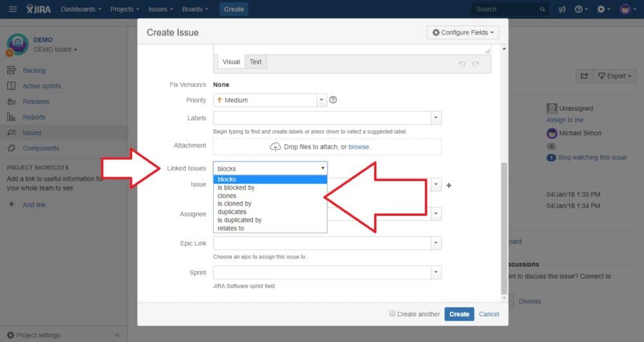Expand the DEMO board switcher
The width and height of the screenshot is (644, 342).
(x=55, y=49)
